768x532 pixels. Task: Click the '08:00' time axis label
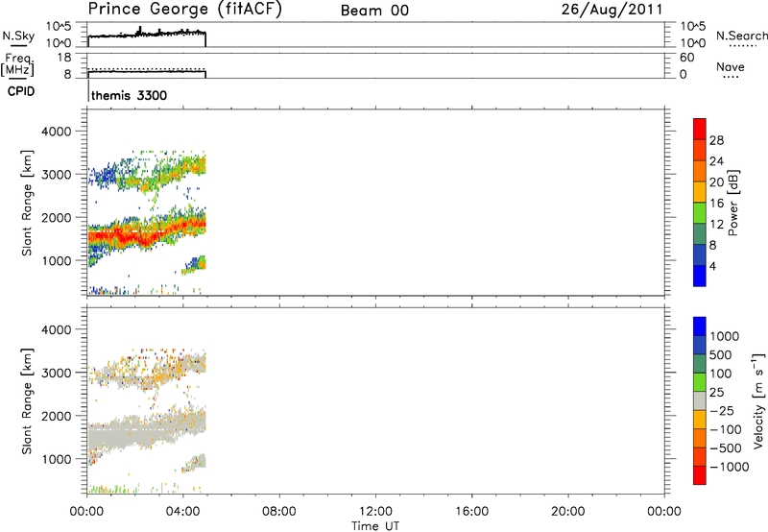(x=279, y=512)
